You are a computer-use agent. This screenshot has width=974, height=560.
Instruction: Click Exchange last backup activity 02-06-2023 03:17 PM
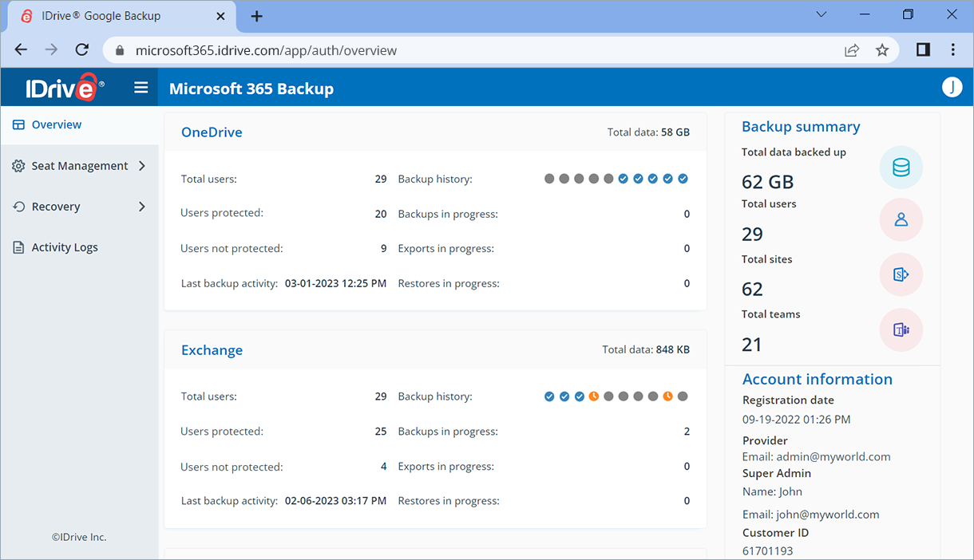pos(335,501)
